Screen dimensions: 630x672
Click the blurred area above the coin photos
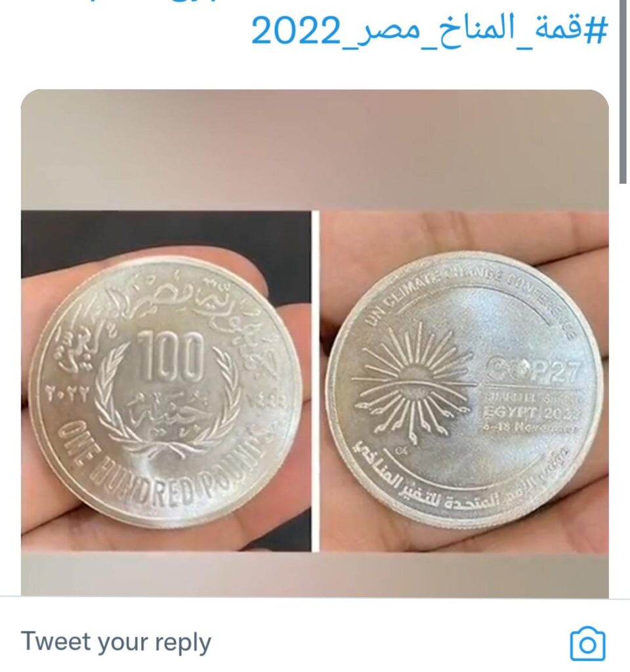tap(315, 150)
